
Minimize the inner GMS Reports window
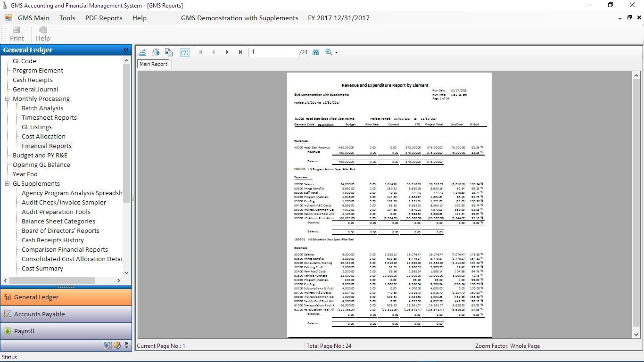[x=619, y=18]
